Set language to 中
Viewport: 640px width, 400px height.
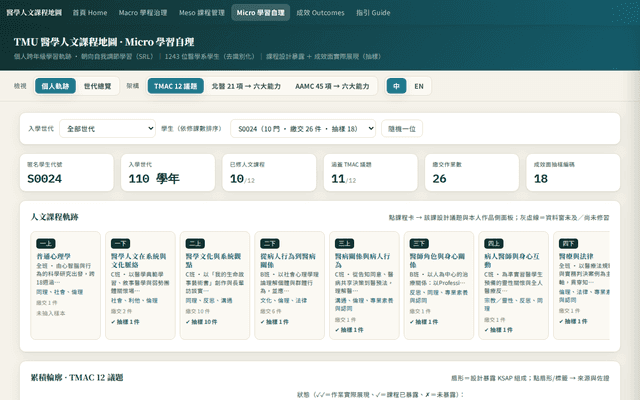click(x=396, y=86)
